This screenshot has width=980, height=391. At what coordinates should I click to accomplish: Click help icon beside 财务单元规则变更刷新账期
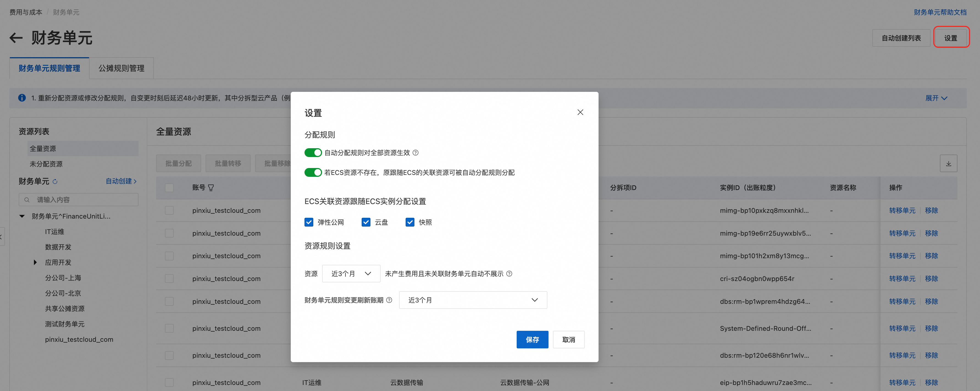coord(389,300)
